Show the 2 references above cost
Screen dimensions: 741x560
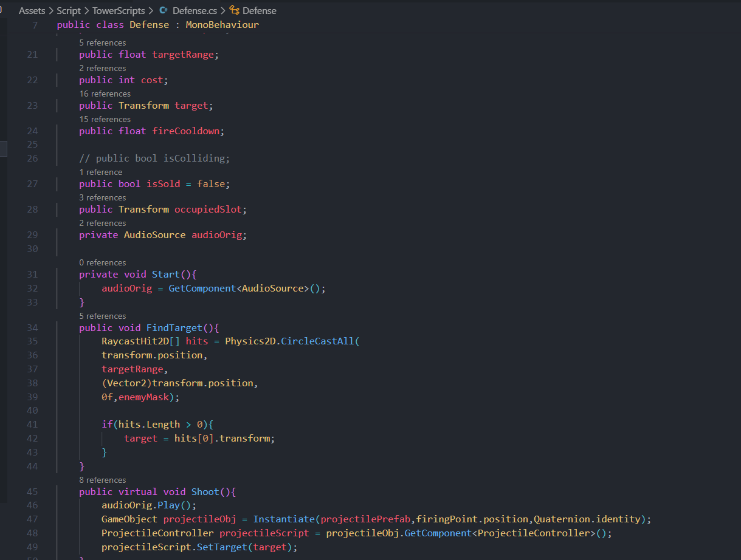[103, 68]
